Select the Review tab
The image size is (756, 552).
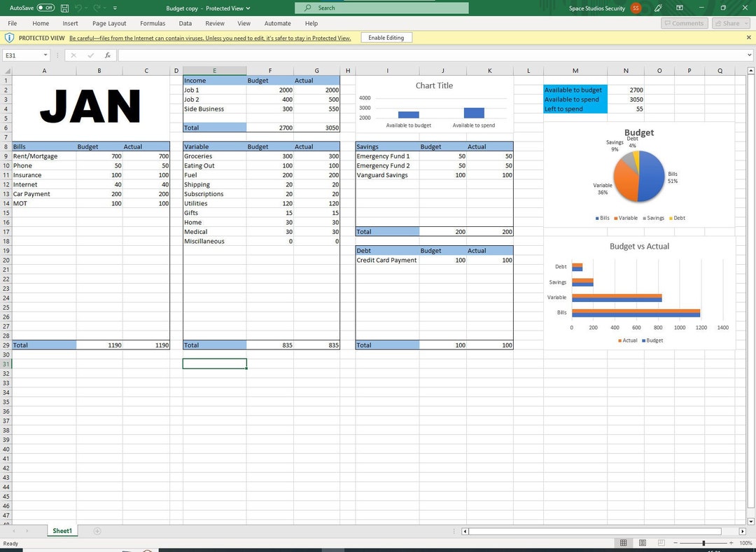point(215,23)
